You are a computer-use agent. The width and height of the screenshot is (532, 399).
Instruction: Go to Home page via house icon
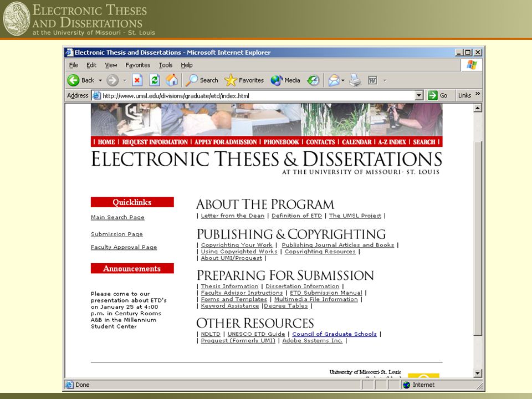pyautogui.click(x=172, y=80)
